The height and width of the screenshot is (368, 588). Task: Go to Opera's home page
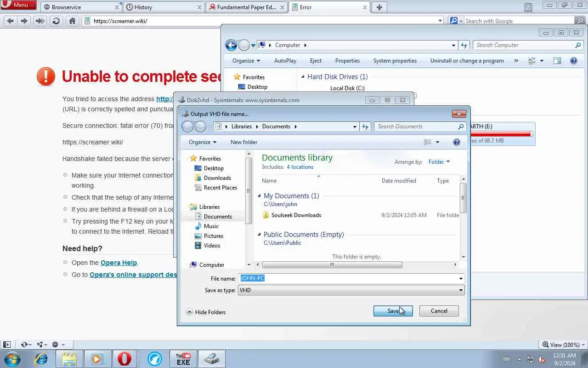(x=72, y=21)
